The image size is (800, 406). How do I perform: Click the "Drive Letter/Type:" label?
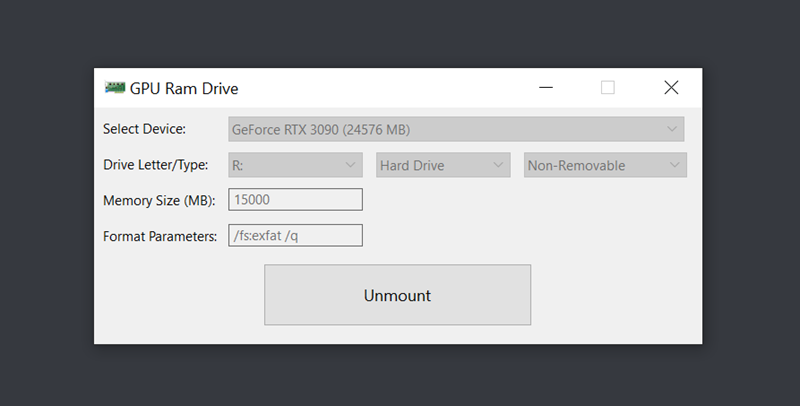(155, 165)
